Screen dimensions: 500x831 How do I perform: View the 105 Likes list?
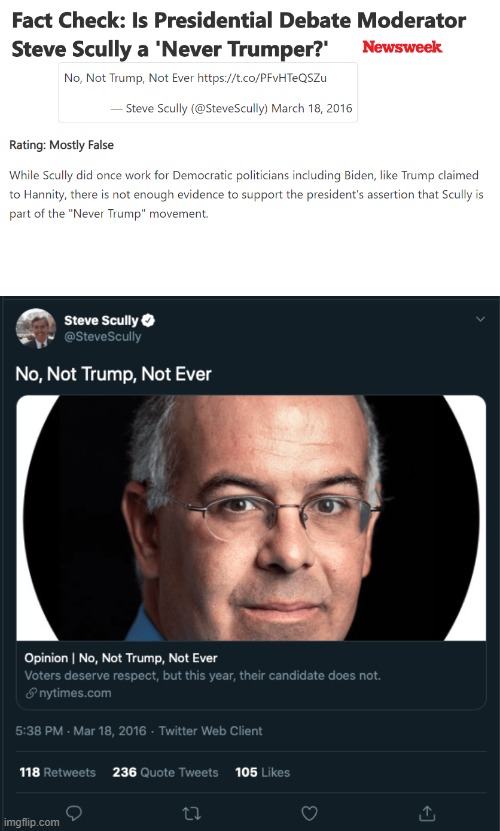pyautogui.click(x=262, y=772)
